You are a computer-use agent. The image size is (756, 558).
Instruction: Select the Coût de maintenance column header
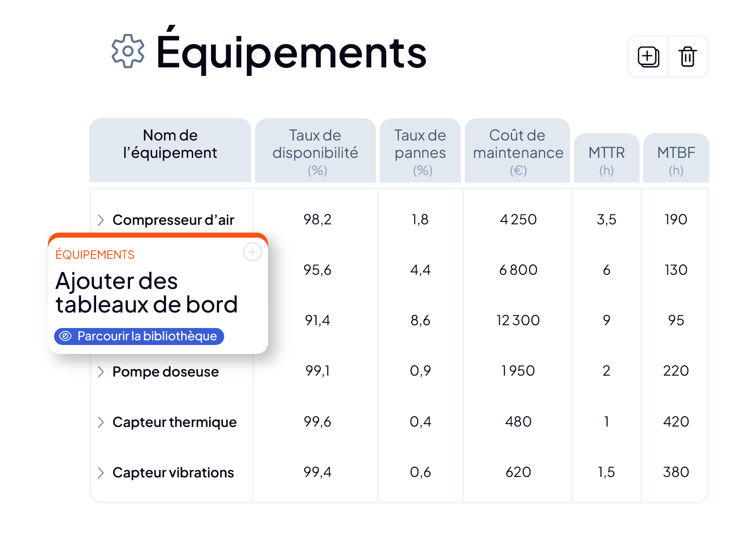pos(517,150)
